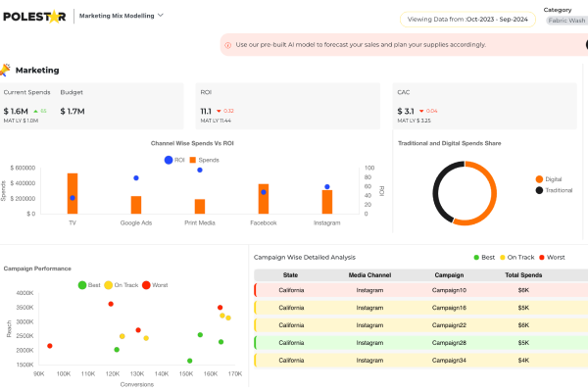The height and width of the screenshot is (392, 588).
Task: Click red Worst dot in Detailed Analysis legend
Action: coord(540,257)
